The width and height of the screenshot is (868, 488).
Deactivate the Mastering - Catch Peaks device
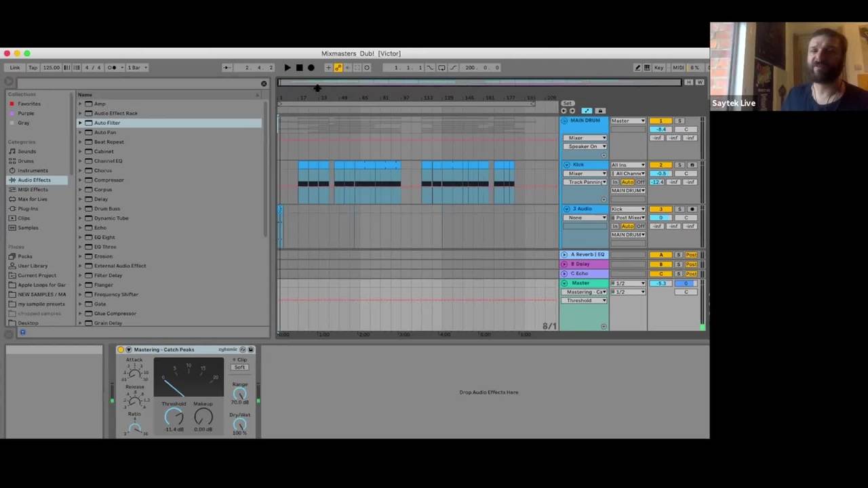pos(121,350)
